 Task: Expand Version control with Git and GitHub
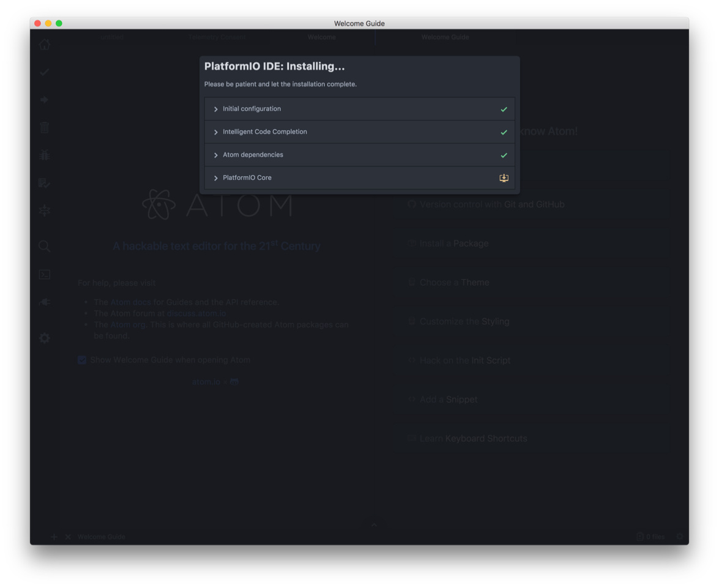coord(532,204)
